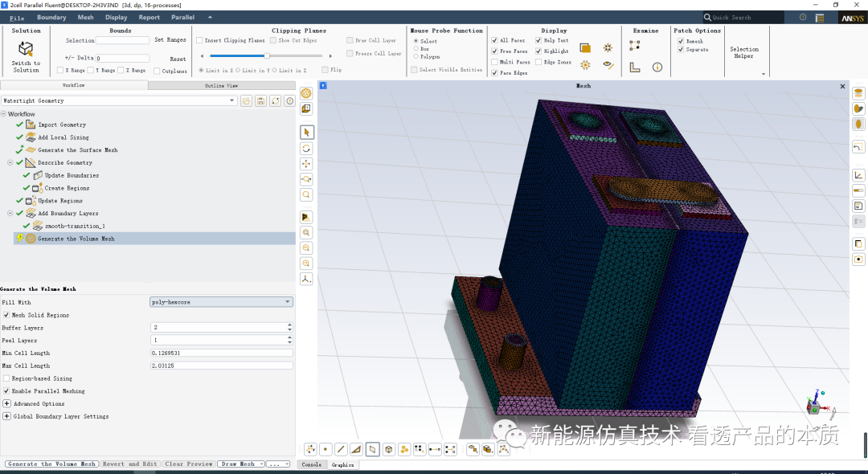Select the Box mouse probe radio button

coord(415,49)
